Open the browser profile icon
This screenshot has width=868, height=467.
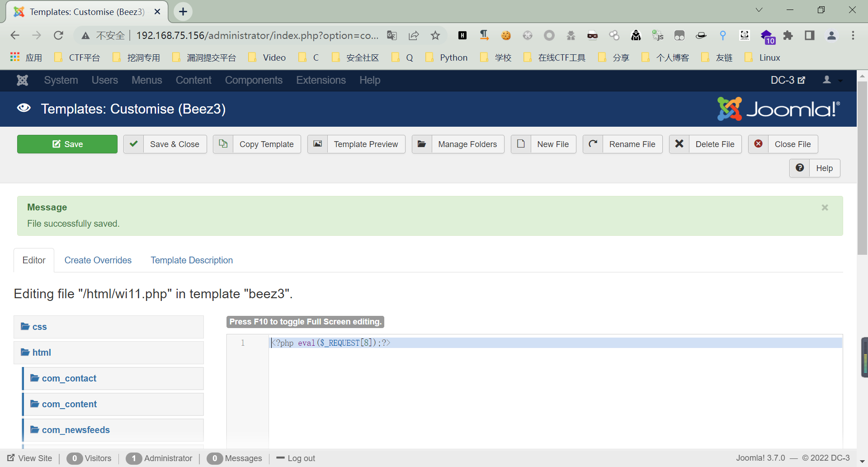pyautogui.click(x=831, y=35)
